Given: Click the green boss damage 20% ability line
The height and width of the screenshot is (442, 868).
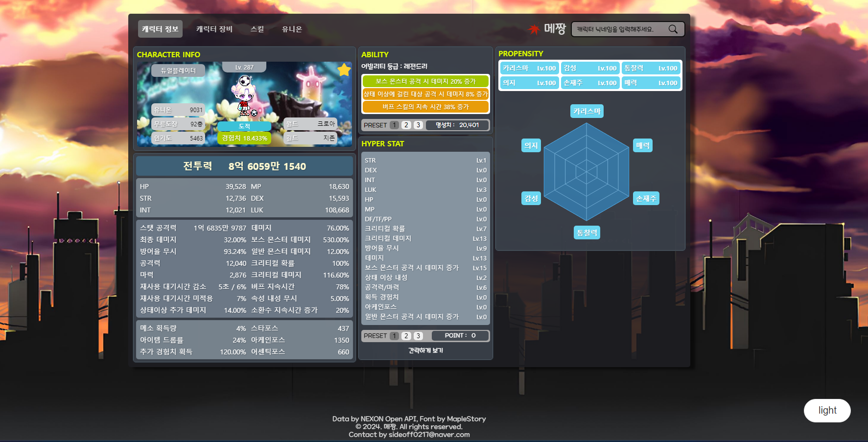Looking at the screenshot, I should 425,81.
